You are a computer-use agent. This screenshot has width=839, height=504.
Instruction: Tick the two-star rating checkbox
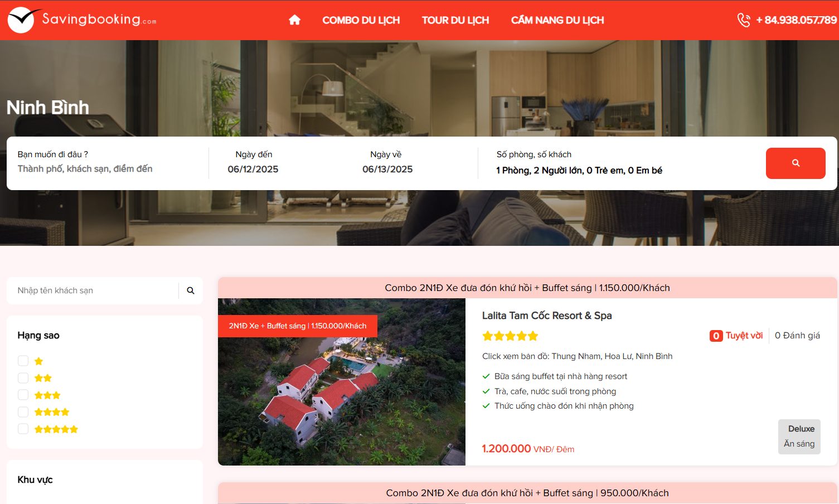coord(23,378)
